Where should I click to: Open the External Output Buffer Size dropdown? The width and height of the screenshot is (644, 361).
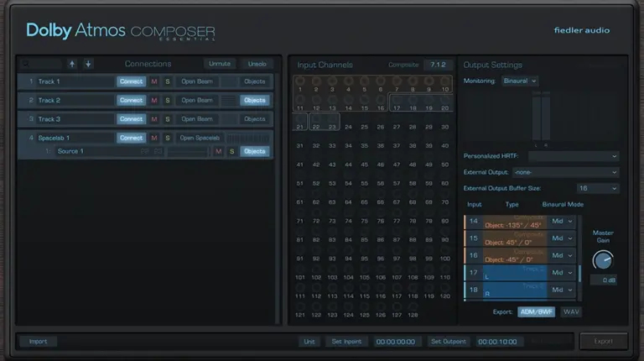tap(597, 188)
